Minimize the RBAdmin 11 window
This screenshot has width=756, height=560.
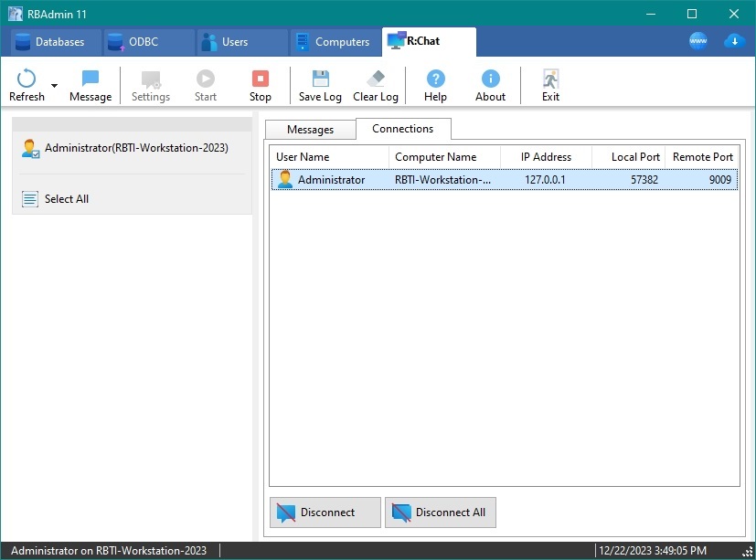[x=650, y=14]
